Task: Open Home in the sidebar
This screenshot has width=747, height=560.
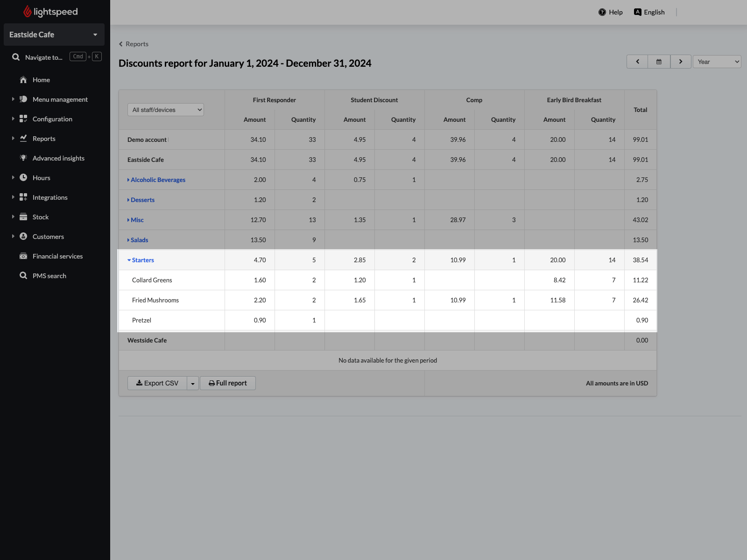Action: tap(41, 80)
